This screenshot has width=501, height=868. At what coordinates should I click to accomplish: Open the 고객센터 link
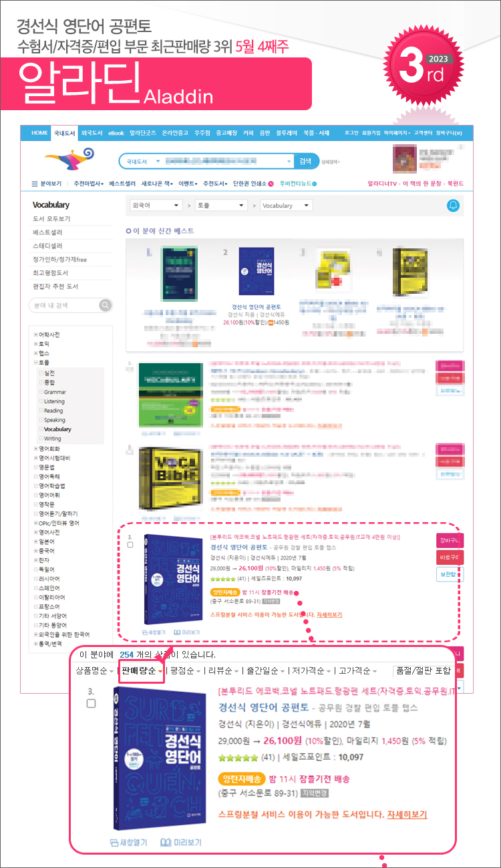[424, 133]
